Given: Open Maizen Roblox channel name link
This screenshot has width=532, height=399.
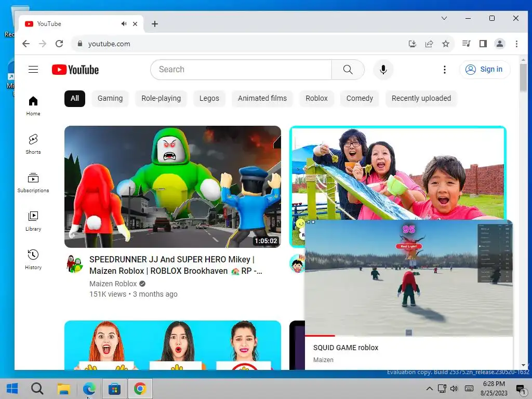Looking at the screenshot, I should pyautogui.click(x=113, y=284).
